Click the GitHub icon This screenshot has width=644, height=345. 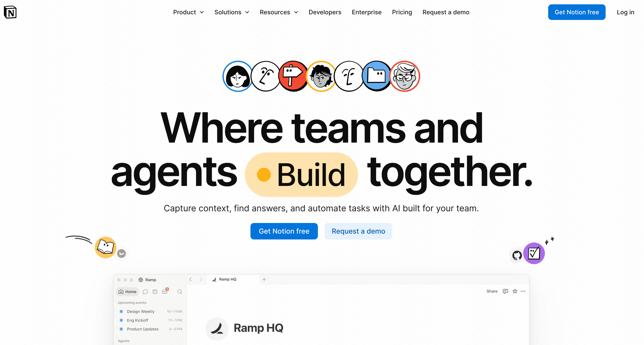pyautogui.click(x=517, y=255)
